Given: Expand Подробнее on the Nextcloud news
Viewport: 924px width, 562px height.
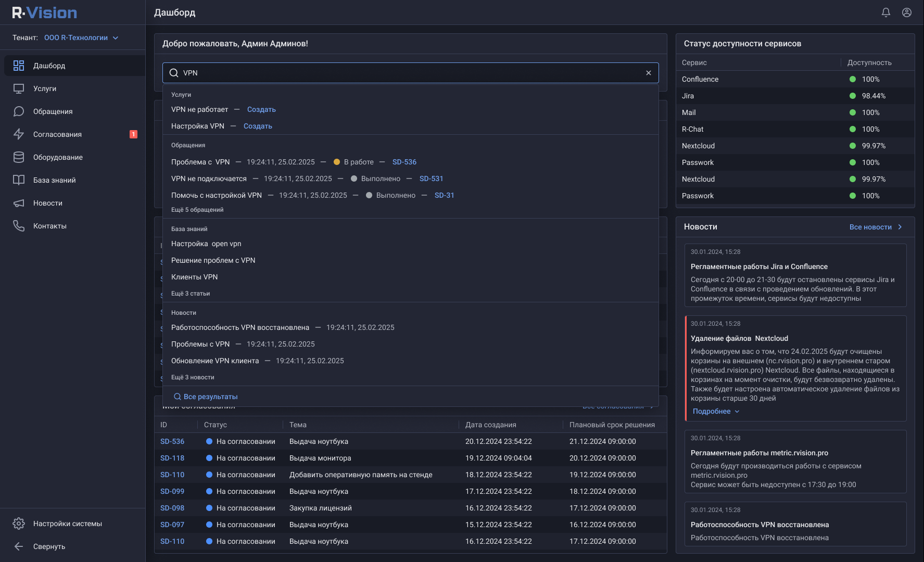Looking at the screenshot, I should (x=716, y=411).
